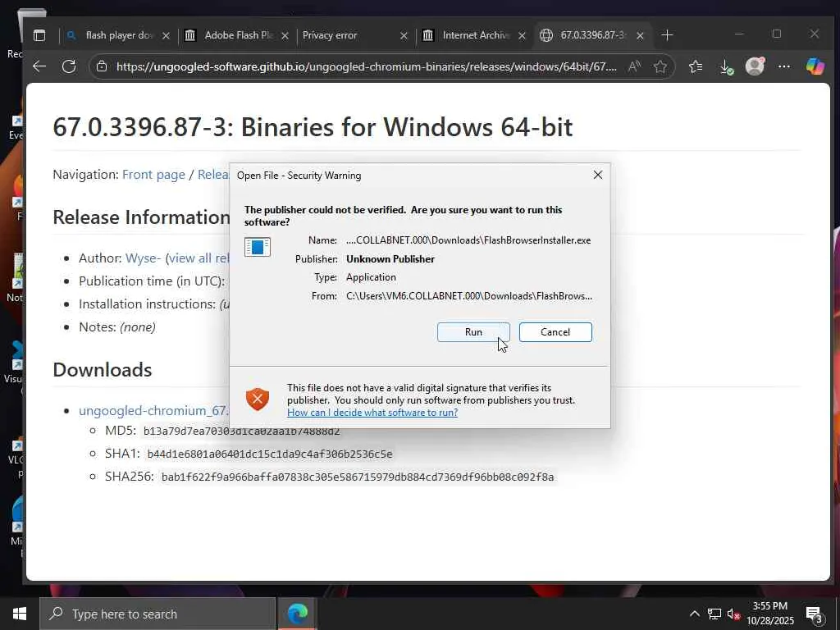Open the network status tray icon
The height and width of the screenshot is (630, 840).
[714, 614]
